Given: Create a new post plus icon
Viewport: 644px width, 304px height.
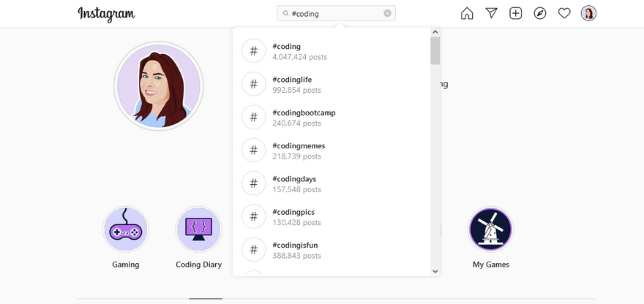Looking at the screenshot, I should [x=515, y=13].
